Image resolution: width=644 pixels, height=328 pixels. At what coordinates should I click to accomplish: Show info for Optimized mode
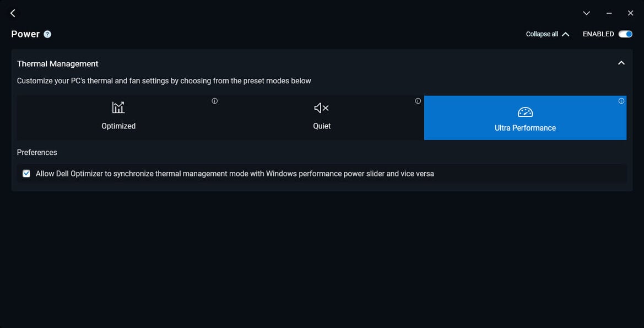tap(214, 101)
